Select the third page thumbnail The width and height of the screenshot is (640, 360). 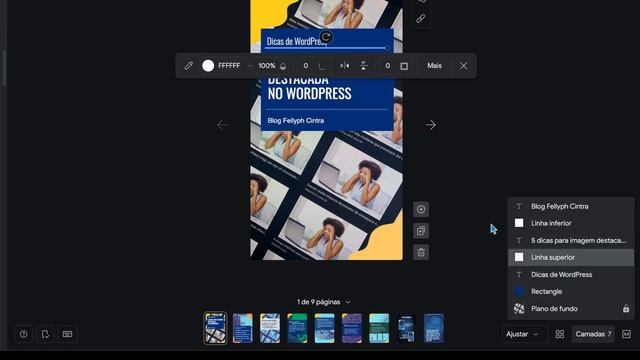coord(270,328)
